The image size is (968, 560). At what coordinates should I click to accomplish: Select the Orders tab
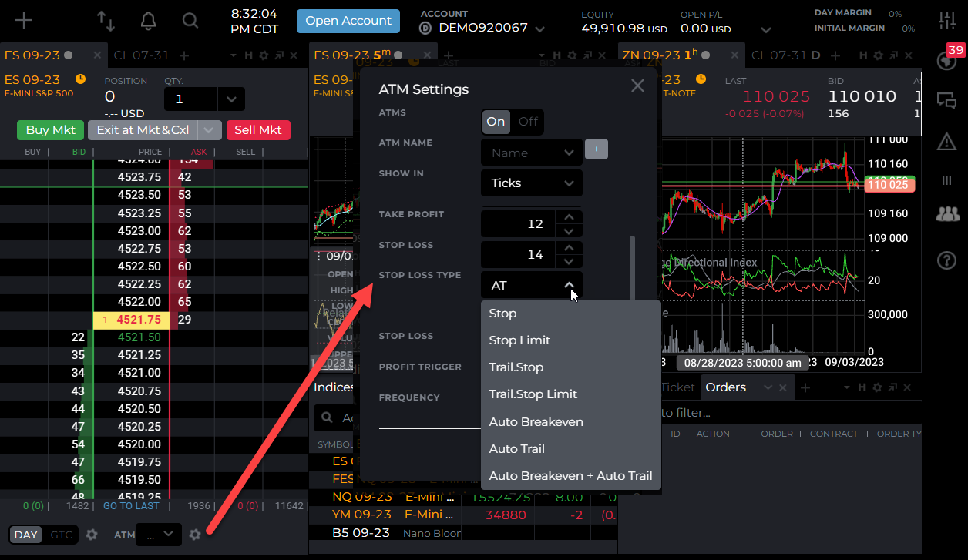725,387
